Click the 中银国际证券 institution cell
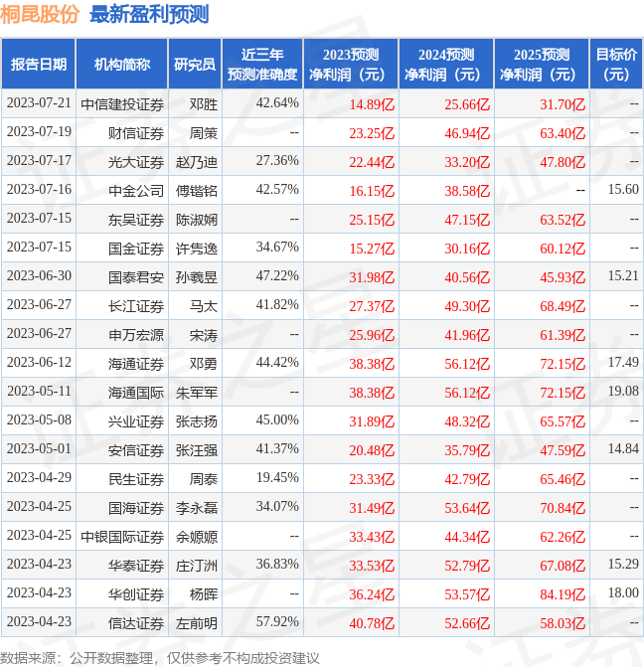The image size is (644, 667). click(122, 537)
